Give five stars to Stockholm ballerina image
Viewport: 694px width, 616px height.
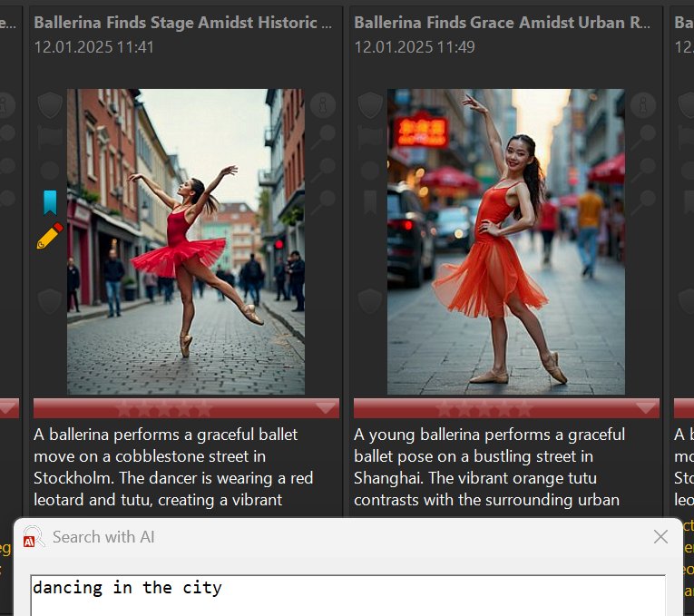[x=204, y=408]
